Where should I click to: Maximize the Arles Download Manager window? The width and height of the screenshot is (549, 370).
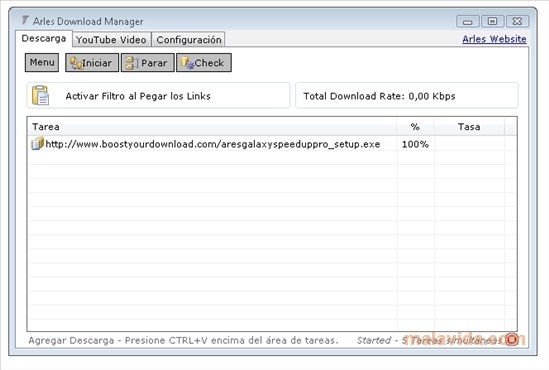point(492,22)
